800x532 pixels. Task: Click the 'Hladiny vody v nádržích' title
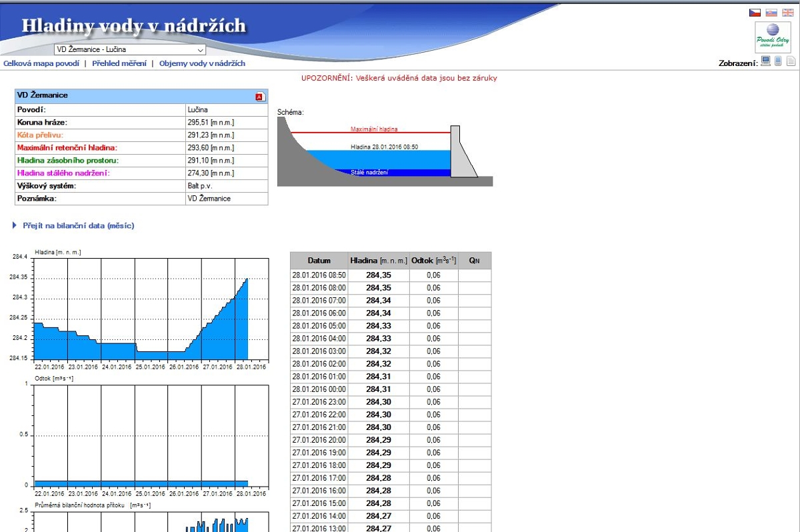click(134, 26)
